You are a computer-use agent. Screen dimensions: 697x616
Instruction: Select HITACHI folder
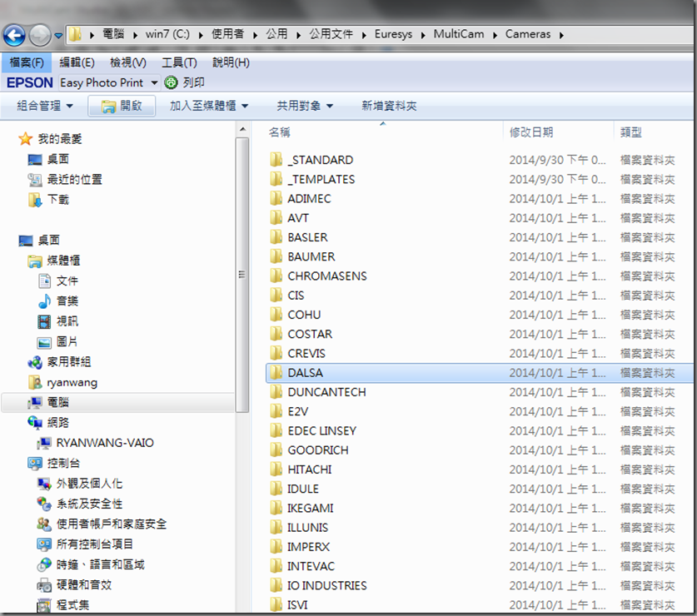pos(310,469)
